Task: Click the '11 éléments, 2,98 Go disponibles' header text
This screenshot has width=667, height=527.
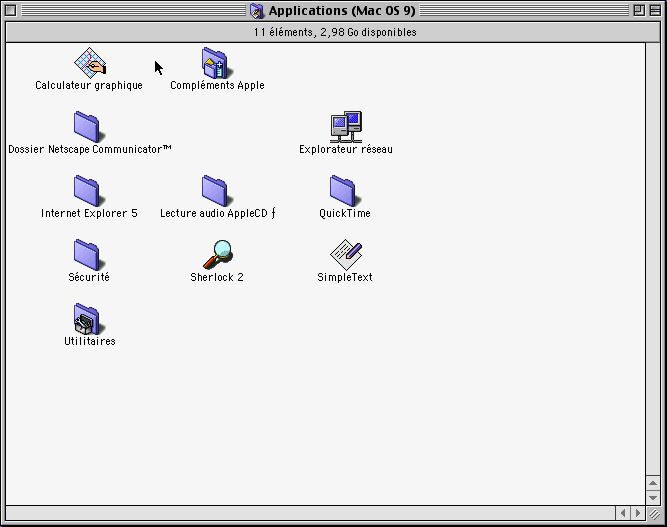Action: tap(335, 32)
